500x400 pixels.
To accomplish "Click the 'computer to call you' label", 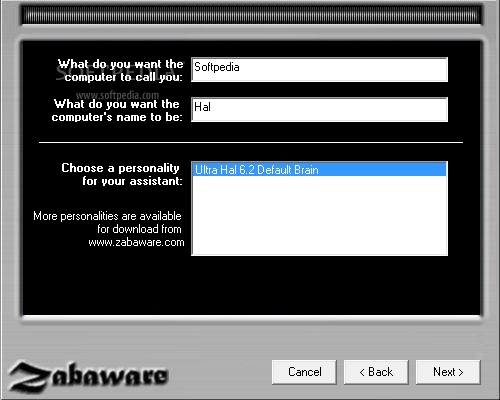I will (123, 77).
